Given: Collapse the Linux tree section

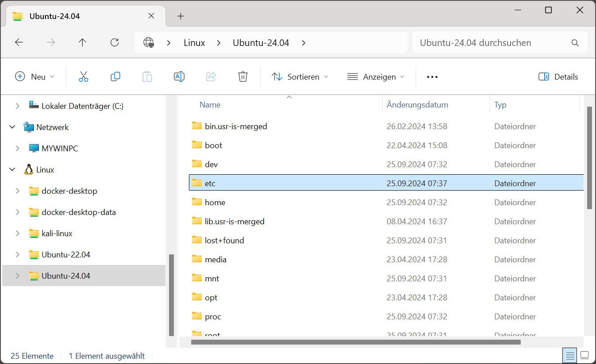Looking at the screenshot, I should [x=12, y=169].
